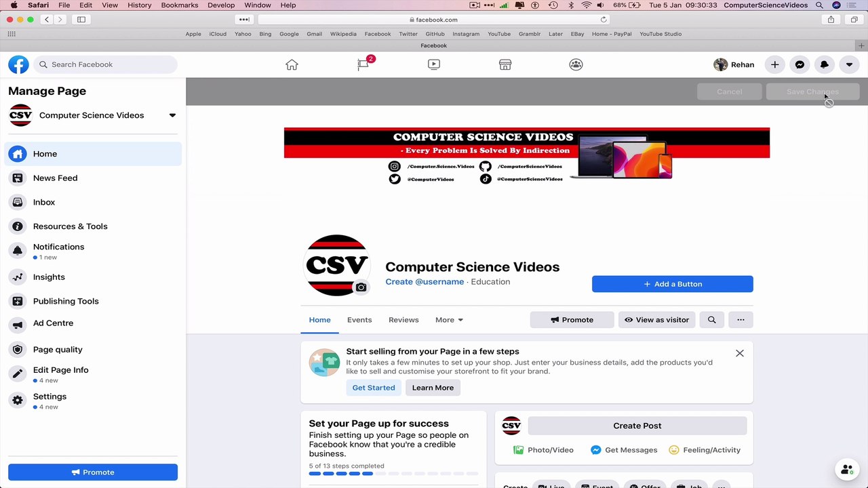
Task: Open the Develop menu in menu bar
Action: (221, 5)
